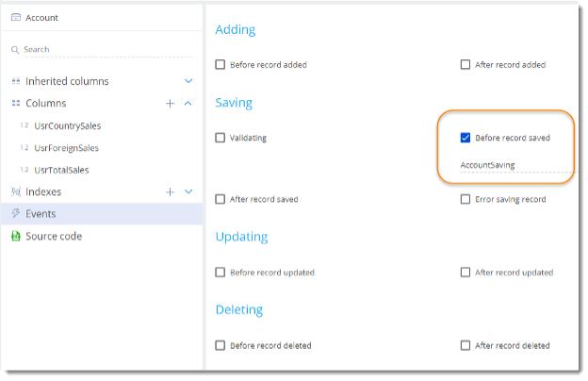Check the After record deleted checkbox

465,345
